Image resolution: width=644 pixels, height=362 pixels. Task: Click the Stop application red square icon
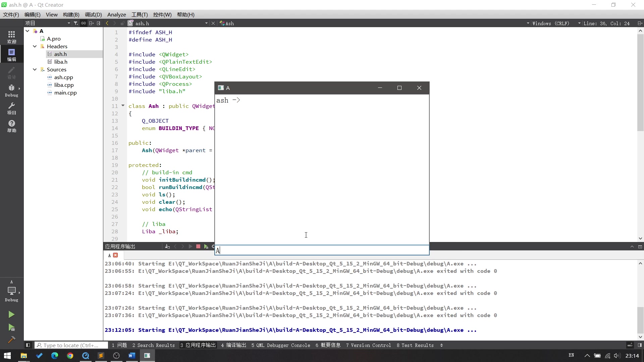point(198,247)
